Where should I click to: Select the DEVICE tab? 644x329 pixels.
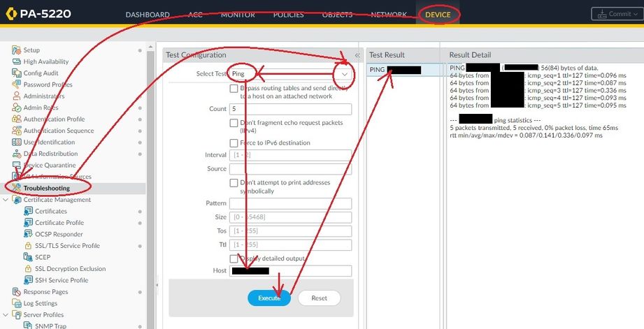pos(438,15)
